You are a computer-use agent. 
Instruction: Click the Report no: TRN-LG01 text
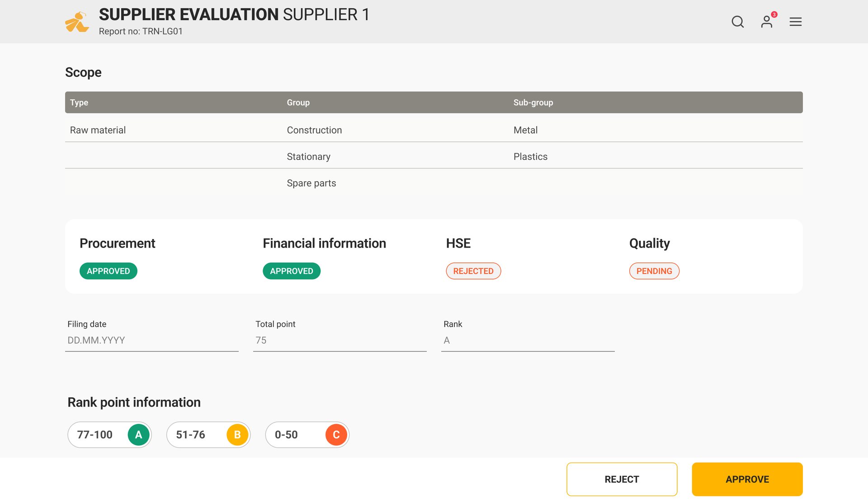click(141, 31)
